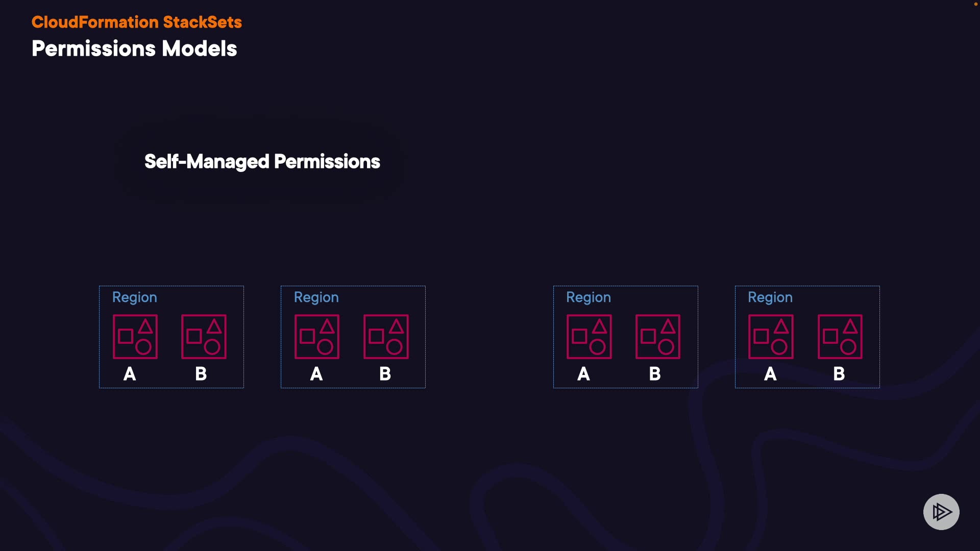Click stack icon A in the third Region box
This screenshot has width=980, height=551.
click(589, 337)
